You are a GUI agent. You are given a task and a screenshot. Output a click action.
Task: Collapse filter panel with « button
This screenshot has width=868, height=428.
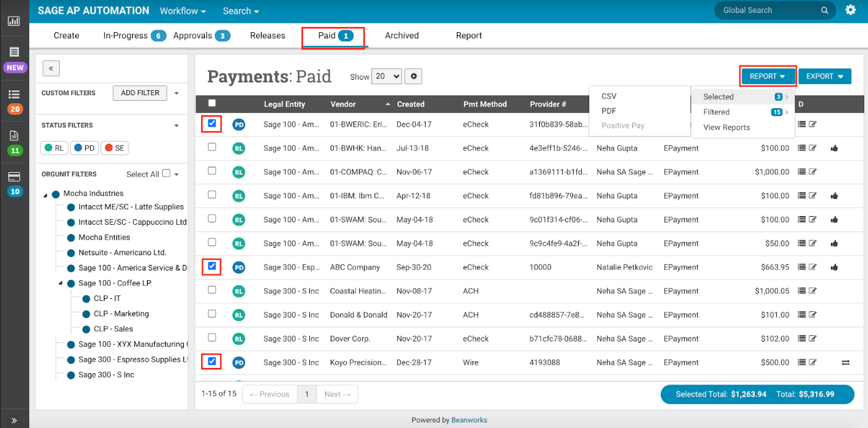[x=51, y=69]
